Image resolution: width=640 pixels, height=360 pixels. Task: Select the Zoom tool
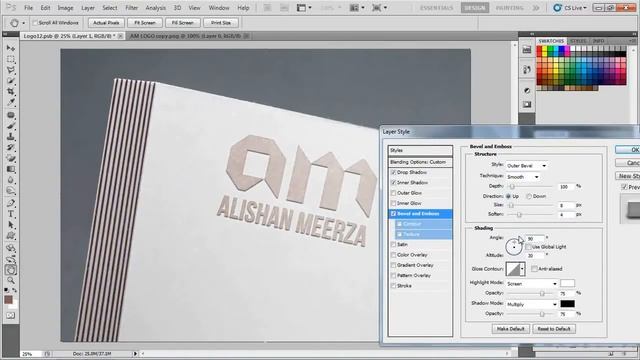tap(11, 280)
